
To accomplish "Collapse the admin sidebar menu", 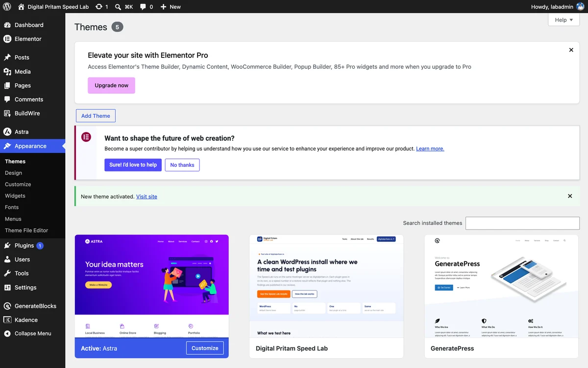I will click(x=32, y=334).
